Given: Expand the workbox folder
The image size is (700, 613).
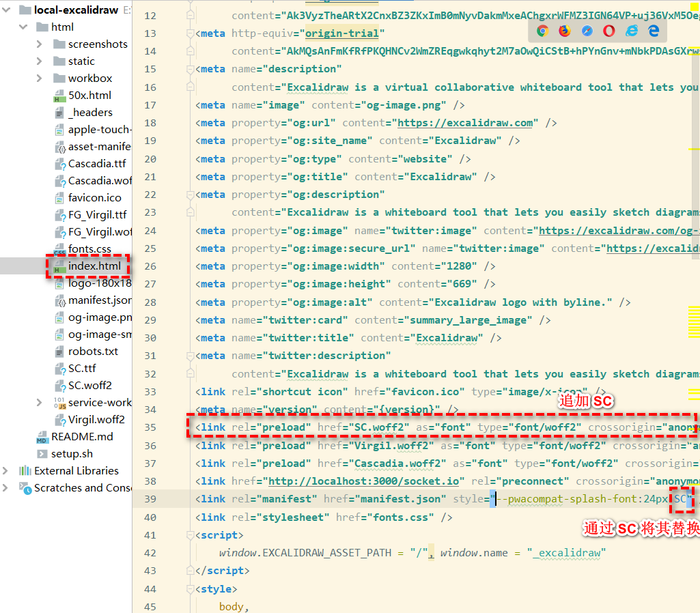Looking at the screenshot, I should pos(40,79).
